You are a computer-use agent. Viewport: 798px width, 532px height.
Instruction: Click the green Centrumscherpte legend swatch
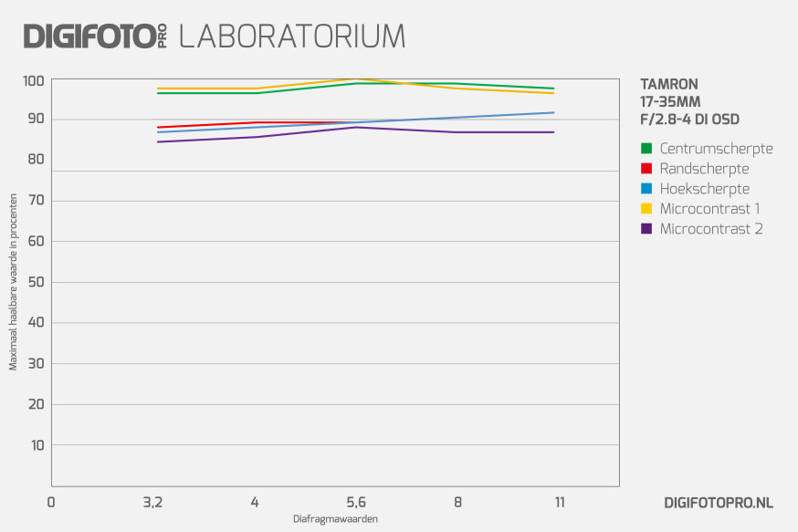646,149
